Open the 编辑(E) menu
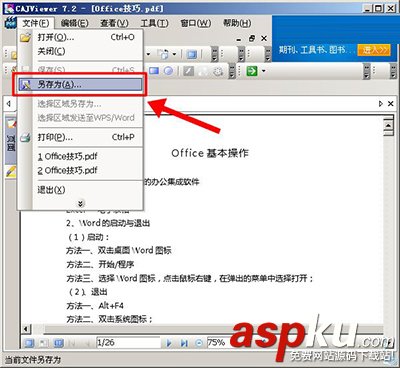400x368 pixels. pos(75,23)
